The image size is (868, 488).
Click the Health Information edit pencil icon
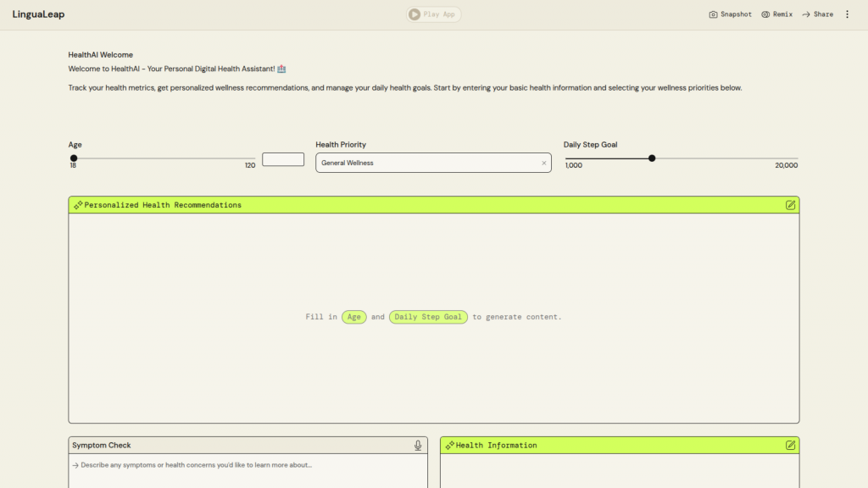coord(790,446)
